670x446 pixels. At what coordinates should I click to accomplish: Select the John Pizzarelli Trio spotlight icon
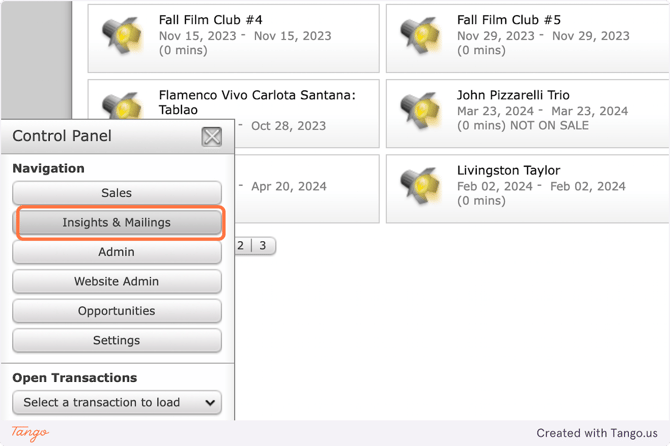[420, 110]
